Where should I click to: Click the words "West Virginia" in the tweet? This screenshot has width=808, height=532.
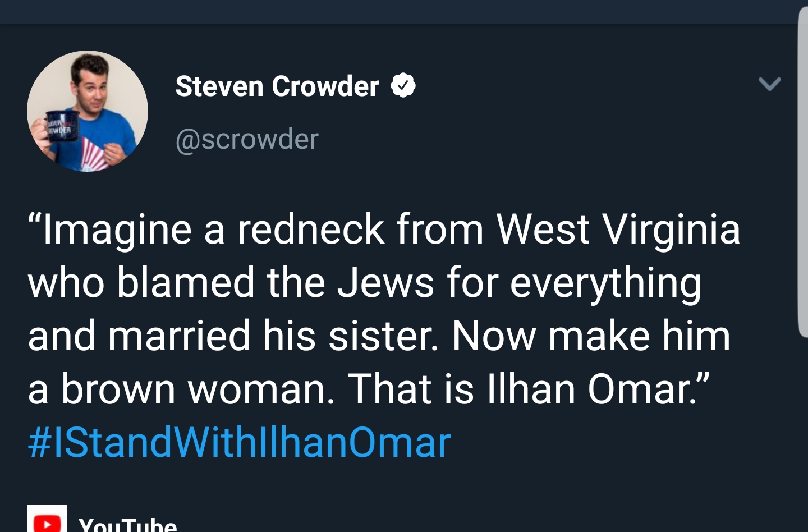(x=618, y=229)
